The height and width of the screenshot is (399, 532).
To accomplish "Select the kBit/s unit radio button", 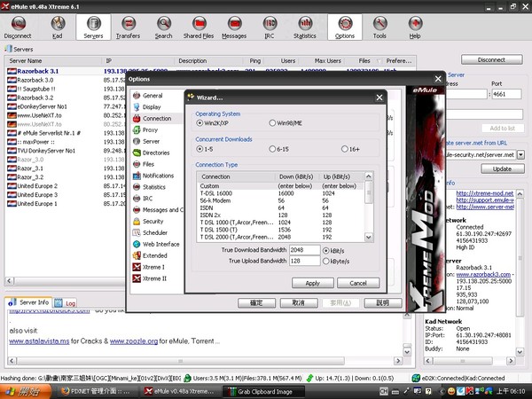I will (326, 251).
